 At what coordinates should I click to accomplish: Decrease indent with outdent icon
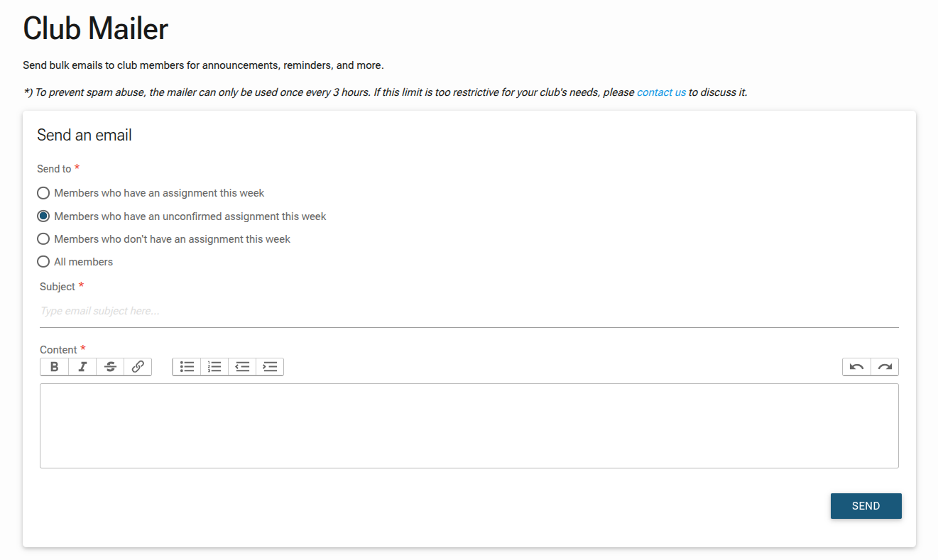242,367
